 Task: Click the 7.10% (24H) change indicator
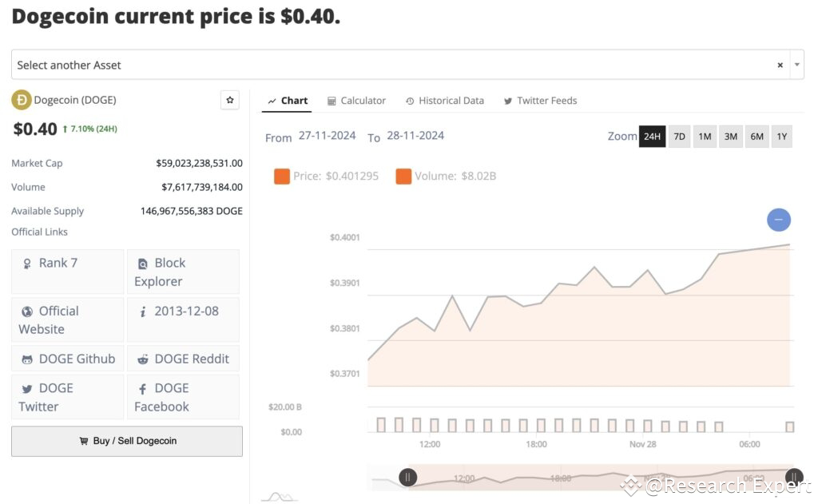(89, 129)
